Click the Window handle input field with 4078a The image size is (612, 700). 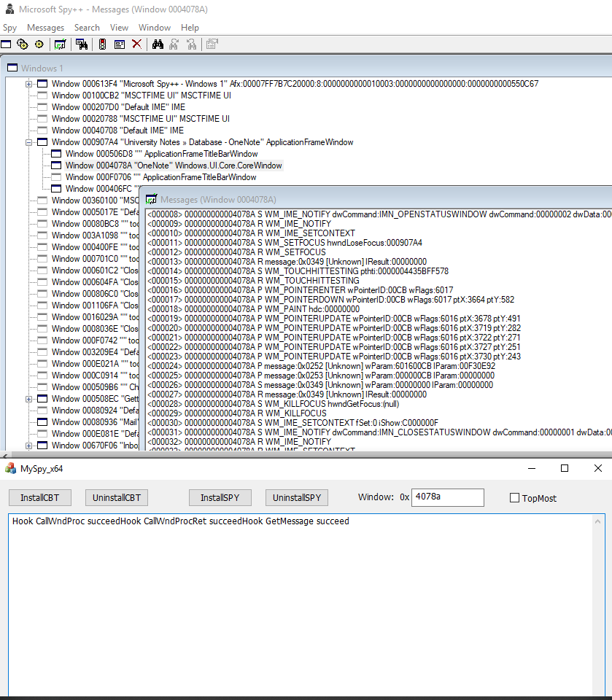(448, 497)
